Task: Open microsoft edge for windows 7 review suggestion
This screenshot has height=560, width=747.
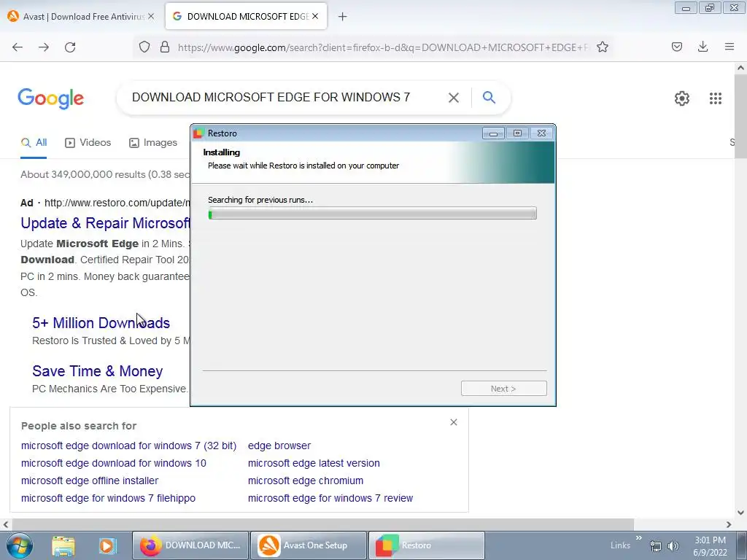Action: click(330, 498)
